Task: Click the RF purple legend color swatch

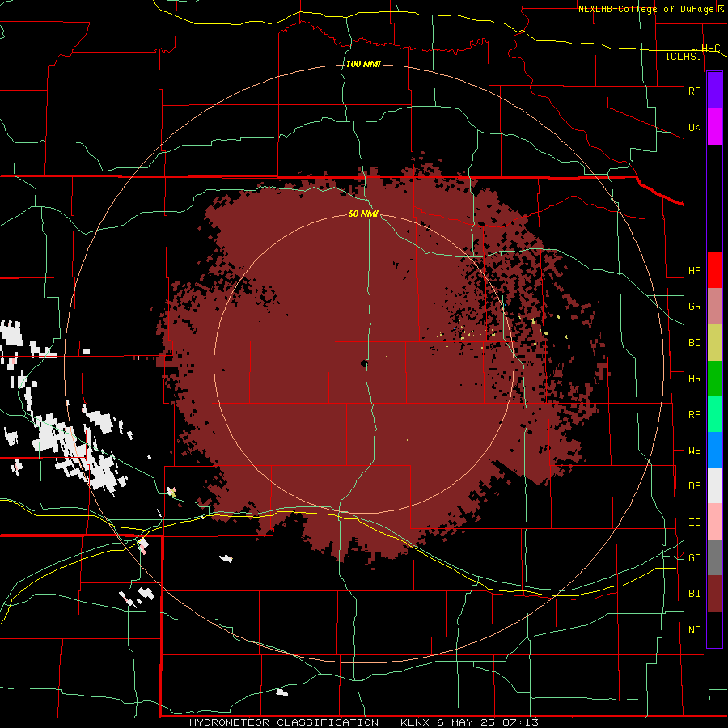Action: (714, 91)
